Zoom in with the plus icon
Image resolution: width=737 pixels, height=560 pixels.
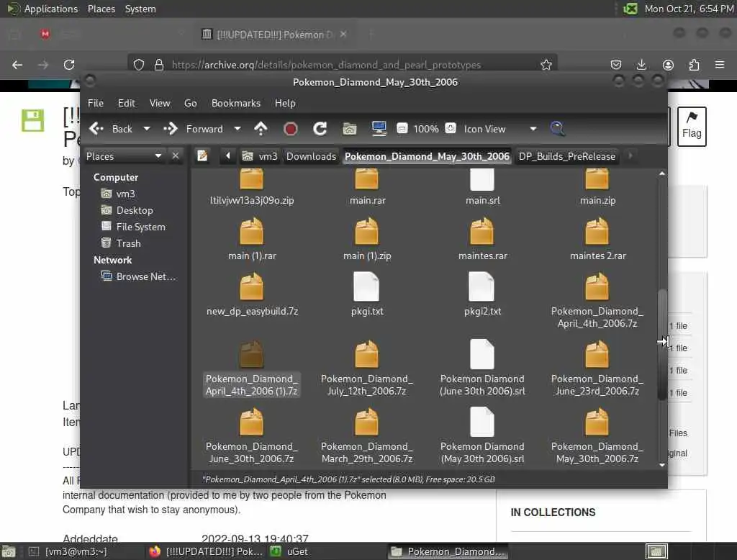pyautogui.click(x=451, y=128)
